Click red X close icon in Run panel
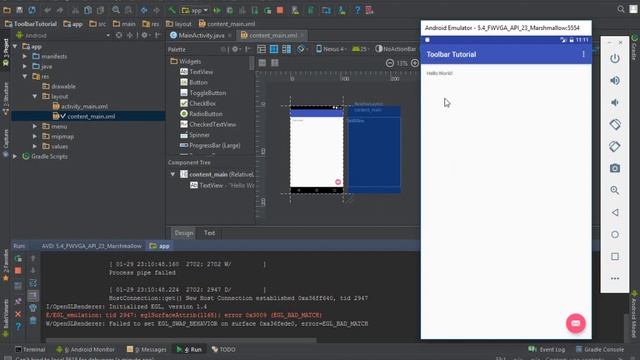The height and width of the screenshot is (360, 640). [18, 314]
